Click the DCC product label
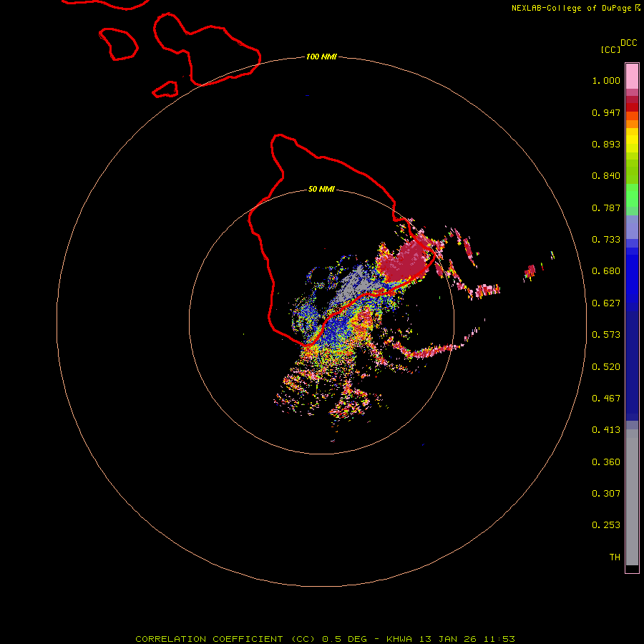 coord(629,43)
